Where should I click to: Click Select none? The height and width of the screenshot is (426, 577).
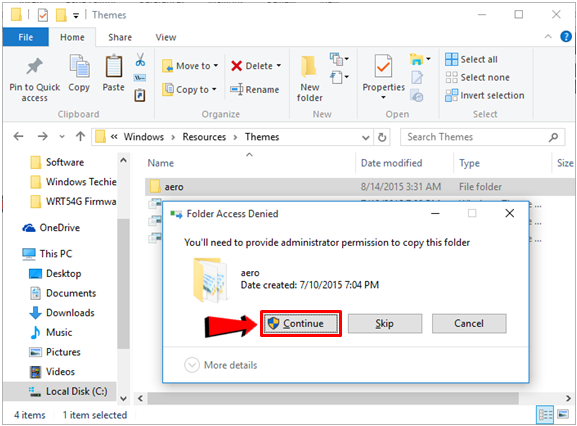(477, 77)
